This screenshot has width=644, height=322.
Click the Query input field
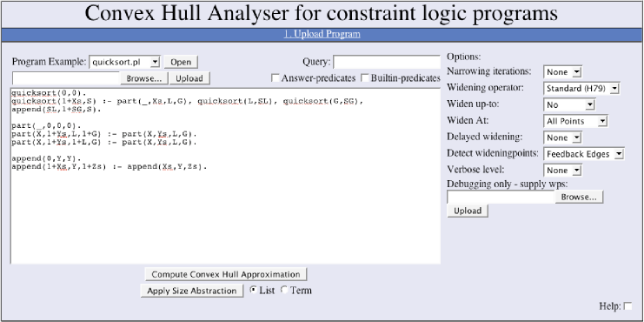click(387, 62)
